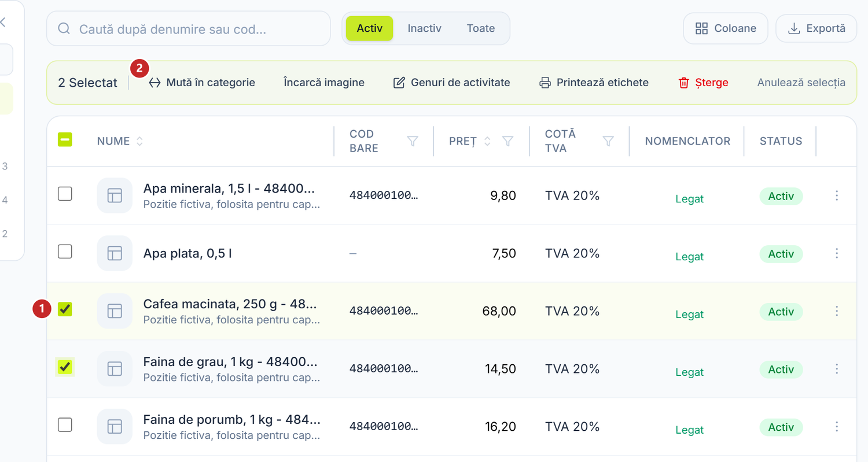
Task: Switch to the Toate filter tab
Action: tap(481, 28)
